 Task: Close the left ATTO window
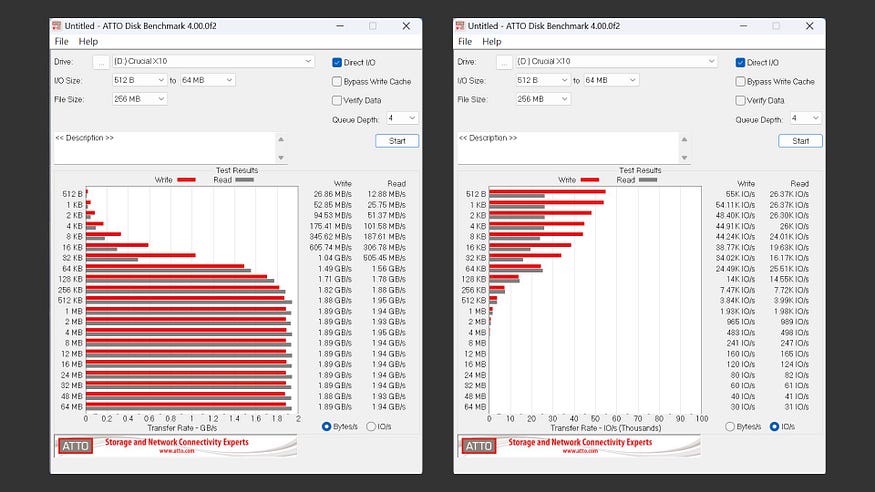coord(406,26)
